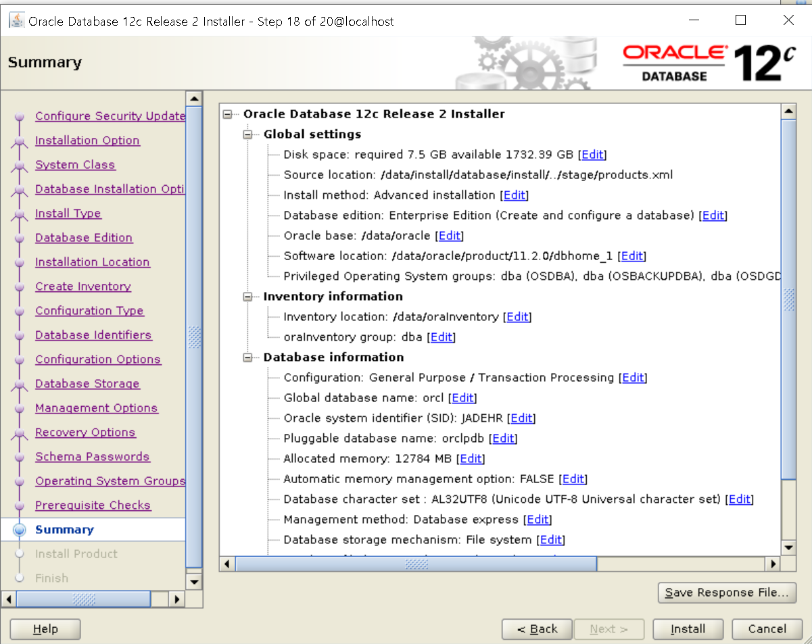Image resolution: width=812 pixels, height=644 pixels.
Task: Edit the Database edition setting
Action: [713, 216]
